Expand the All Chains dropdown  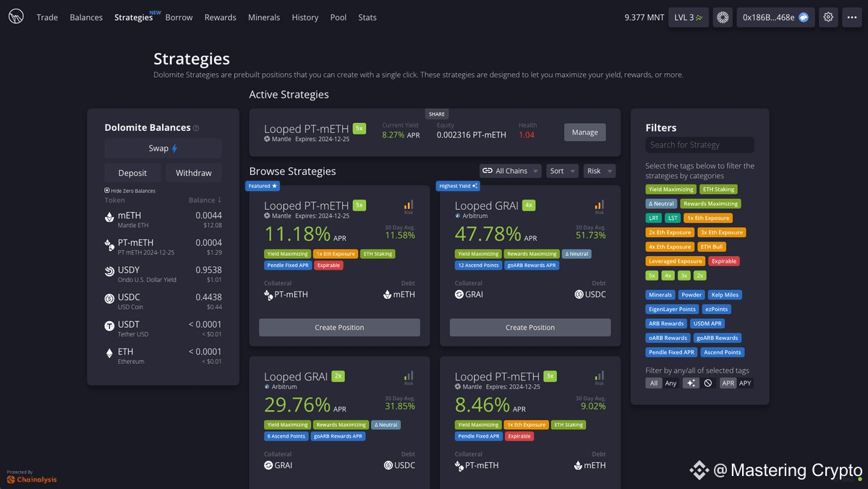[510, 171]
